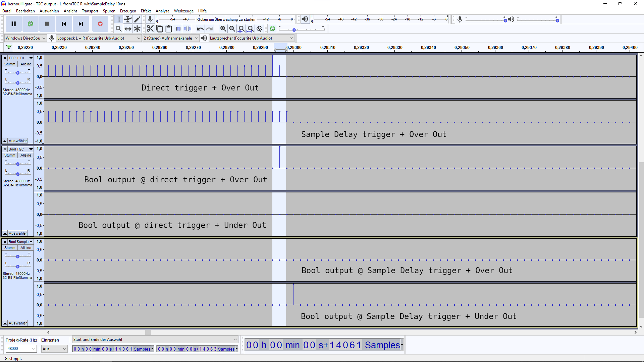Click Fit Selection to width icon
The image size is (644, 362).
point(241,29)
